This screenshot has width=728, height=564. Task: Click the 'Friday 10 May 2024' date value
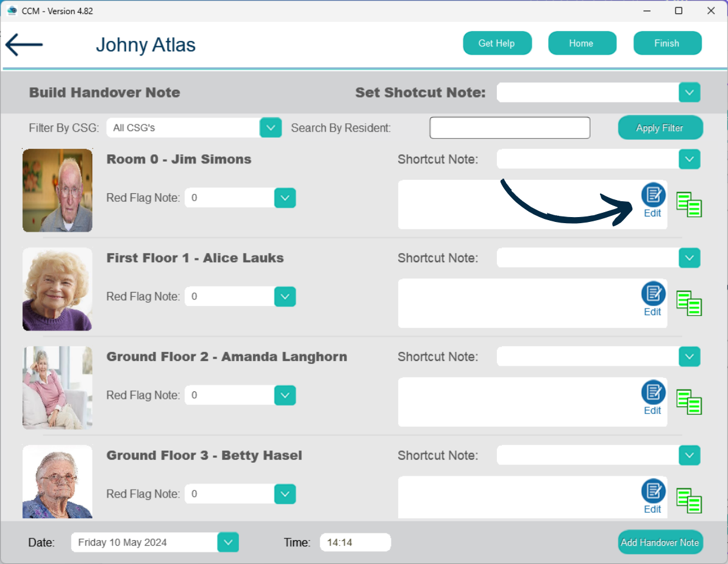tap(122, 542)
